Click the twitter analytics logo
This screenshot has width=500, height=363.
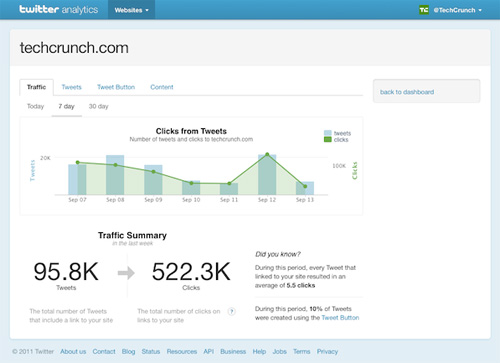pos(58,9)
